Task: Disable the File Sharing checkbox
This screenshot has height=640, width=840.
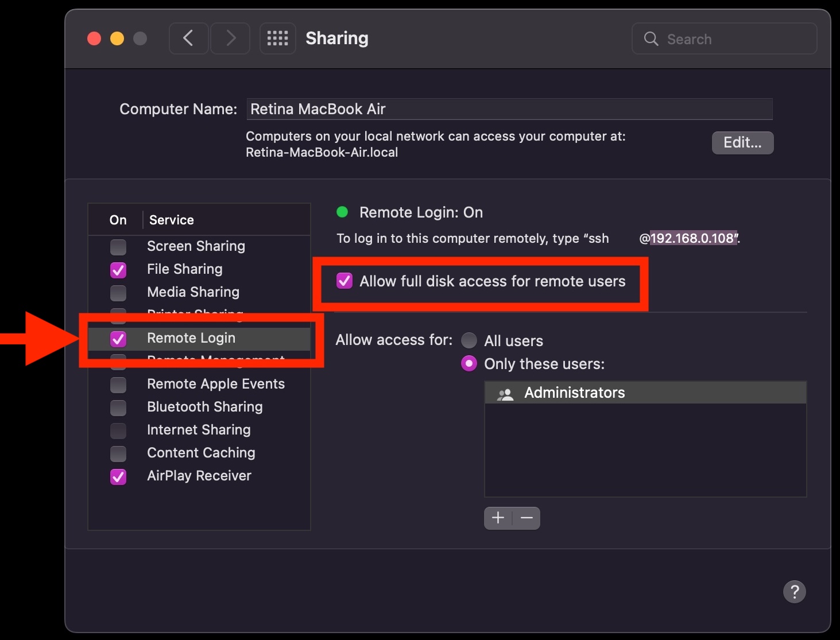Action: tap(118, 270)
